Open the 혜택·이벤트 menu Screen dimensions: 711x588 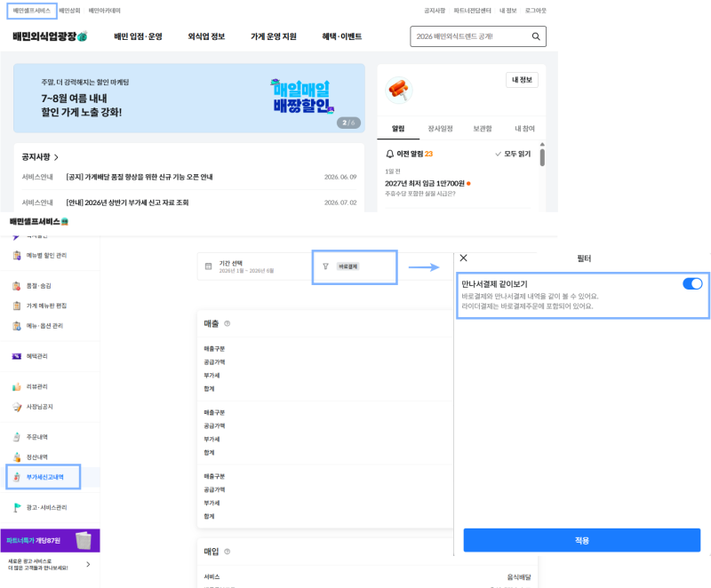click(342, 36)
